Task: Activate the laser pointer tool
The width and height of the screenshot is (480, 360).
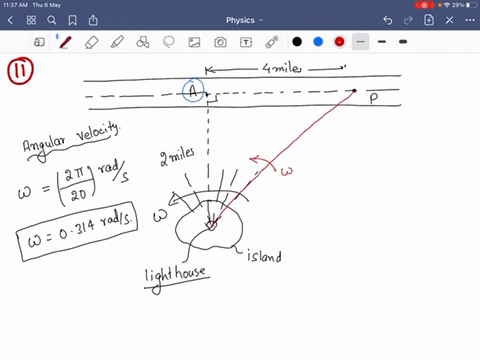Action: click(x=272, y=42)
